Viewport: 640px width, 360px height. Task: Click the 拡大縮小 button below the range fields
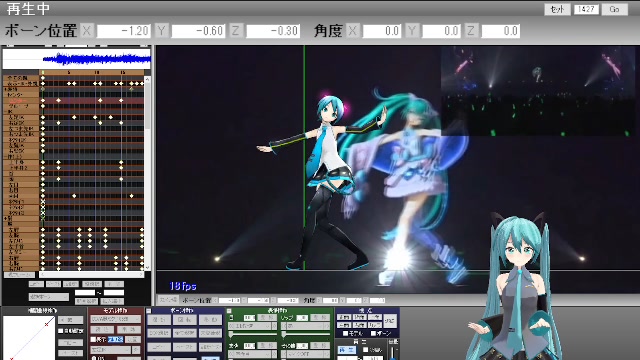(x=112, y=301)
